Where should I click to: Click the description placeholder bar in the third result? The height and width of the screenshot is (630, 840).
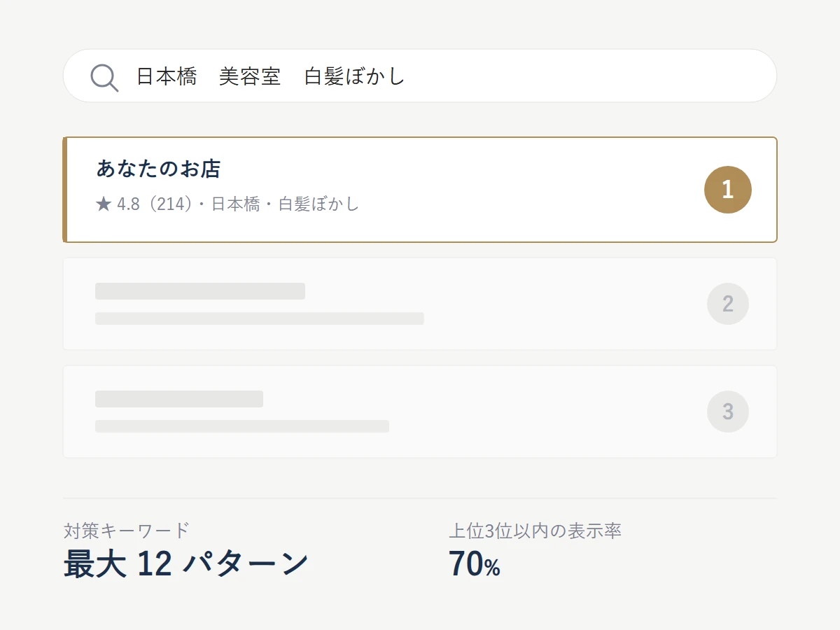click(242, 426)
